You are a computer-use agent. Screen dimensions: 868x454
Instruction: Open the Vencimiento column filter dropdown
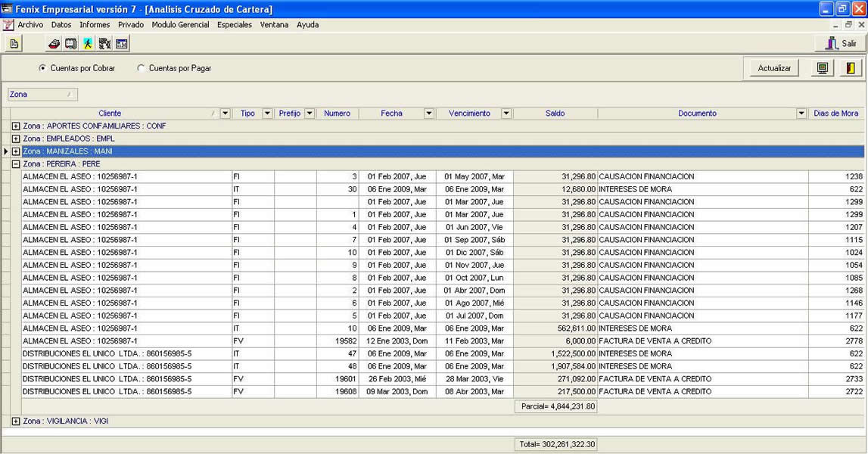pos(506,113)
